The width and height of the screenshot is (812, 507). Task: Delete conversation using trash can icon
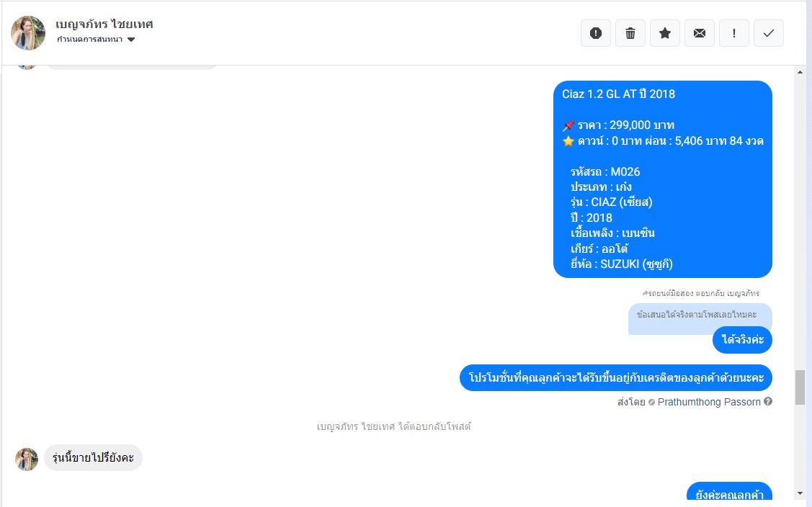pos(630,33)
